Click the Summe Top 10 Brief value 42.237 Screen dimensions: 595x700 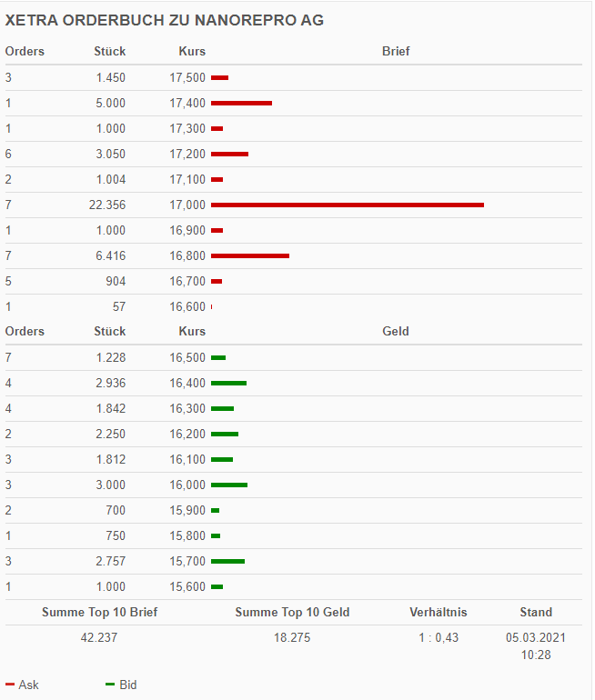99,637
